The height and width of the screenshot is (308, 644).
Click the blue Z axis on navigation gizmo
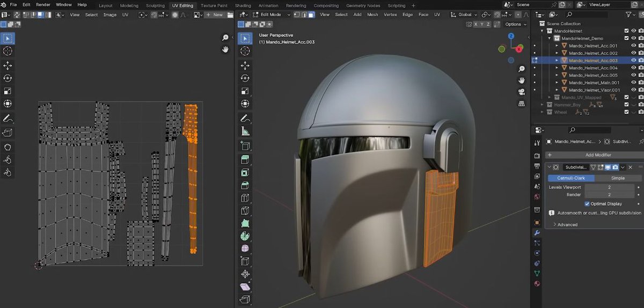tap(511, 36)
